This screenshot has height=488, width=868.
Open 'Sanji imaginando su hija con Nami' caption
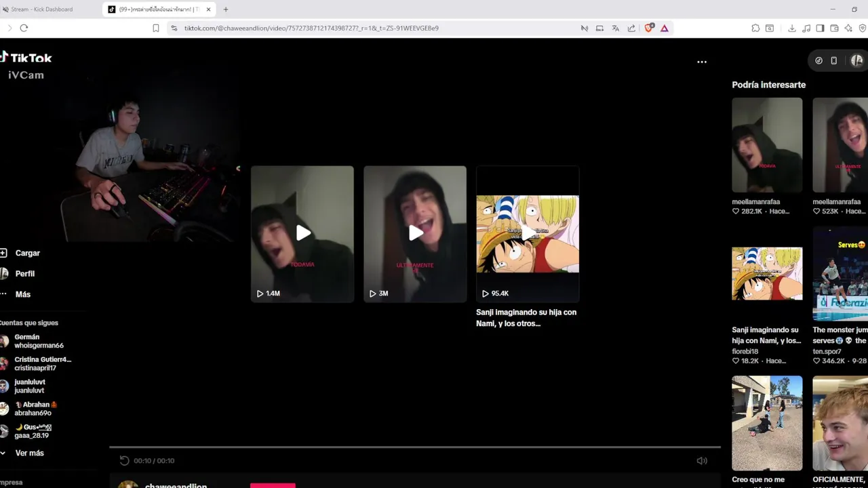526,318
